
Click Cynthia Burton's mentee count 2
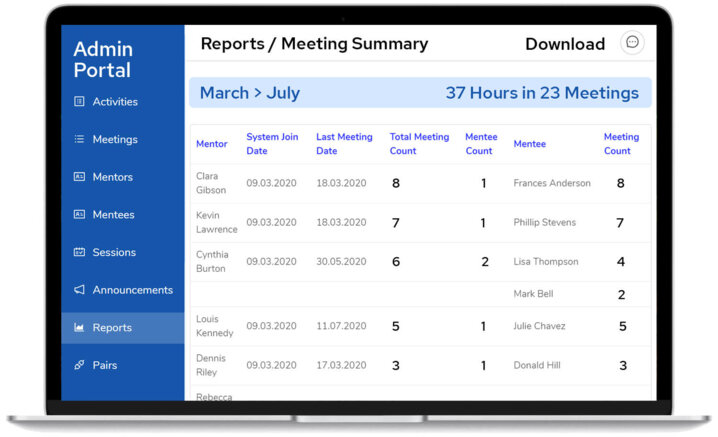point(485,262)
